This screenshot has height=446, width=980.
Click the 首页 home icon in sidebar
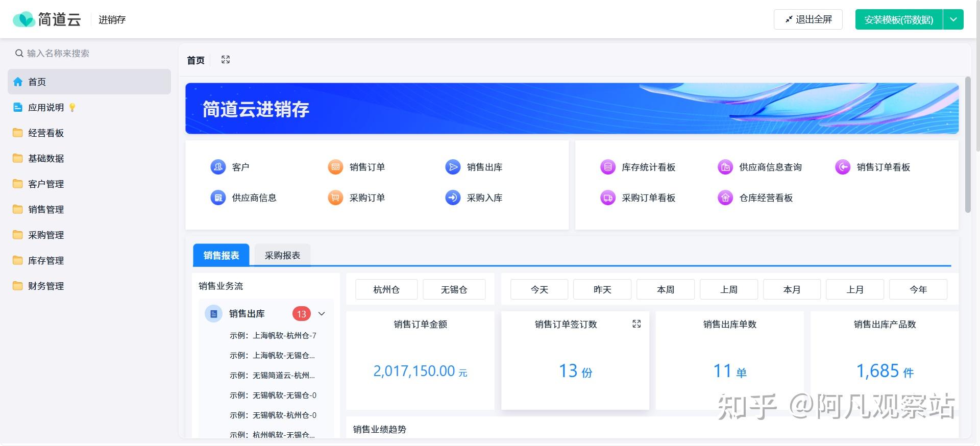click(18, 82)
